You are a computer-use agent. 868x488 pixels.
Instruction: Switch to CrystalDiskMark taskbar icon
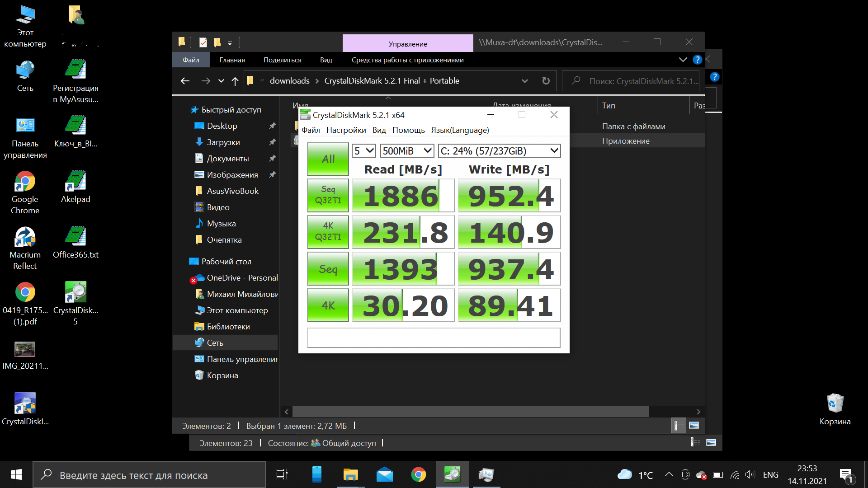(x=452, y=474)
